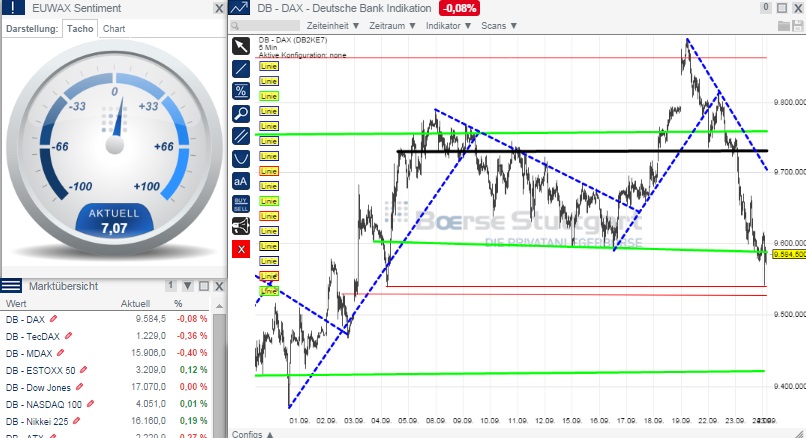Expand the Indikator dropdown
The width and height of the screenshot is (806, 438).
[448, 26]
